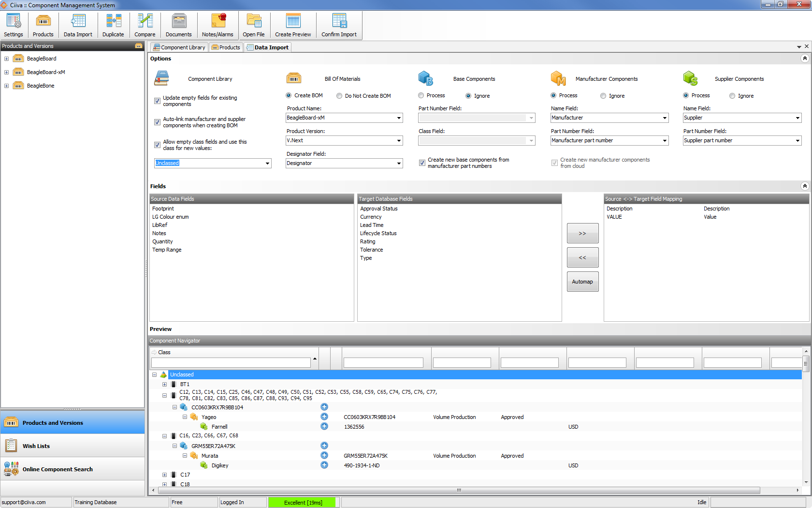Click the Automap button
The height and width of the screenshot is (508, 812).
[582, 282]
